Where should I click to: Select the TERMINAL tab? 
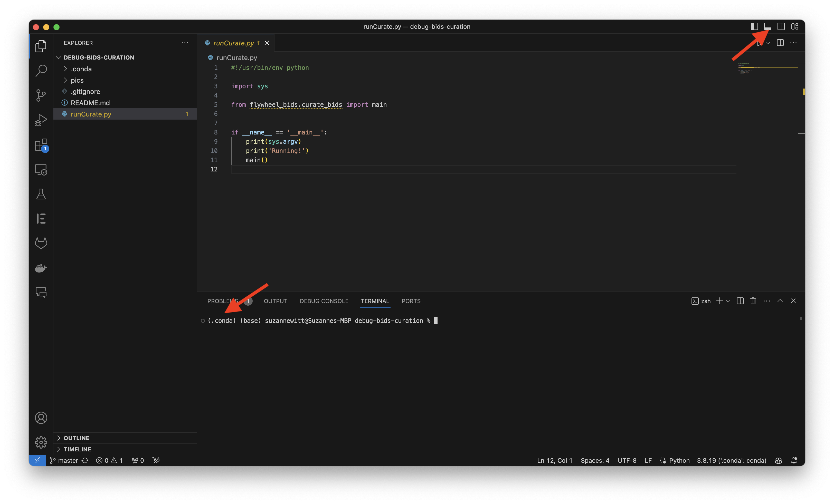click(375, 301)
